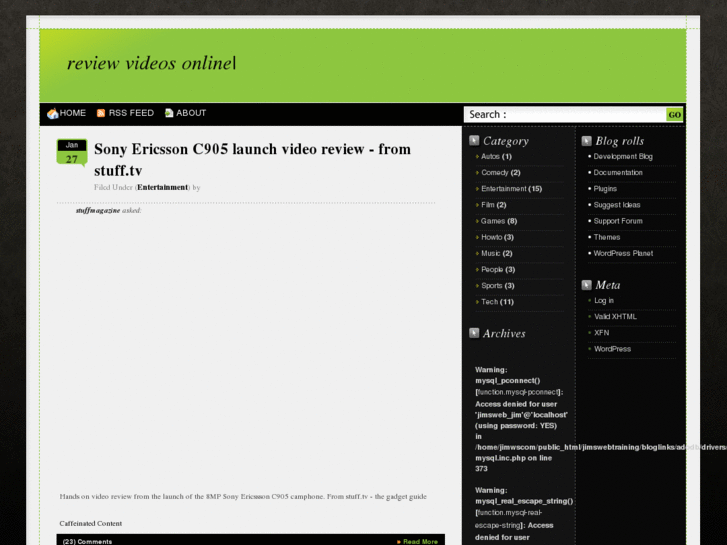This screenshot has height=545, width=727.
Task: Click the Home house icon
Action: click(x=52, y=113)
